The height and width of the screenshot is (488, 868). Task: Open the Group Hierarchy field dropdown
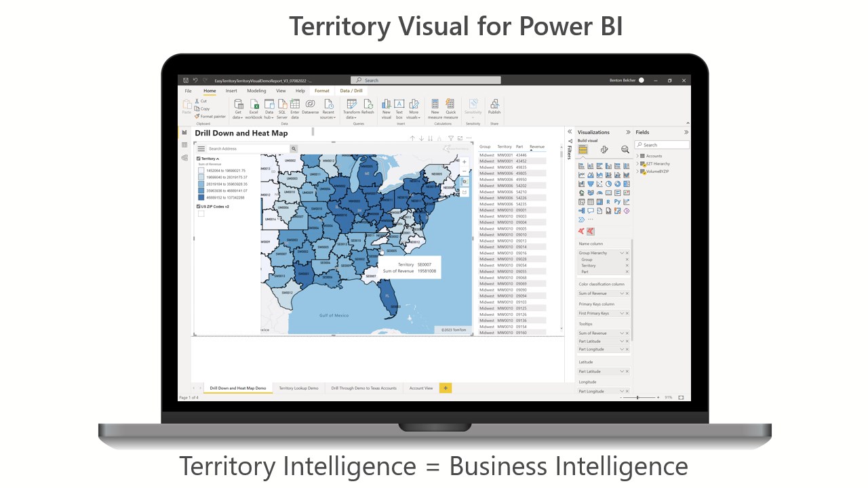pyautogui.click(x=622, y=253)
